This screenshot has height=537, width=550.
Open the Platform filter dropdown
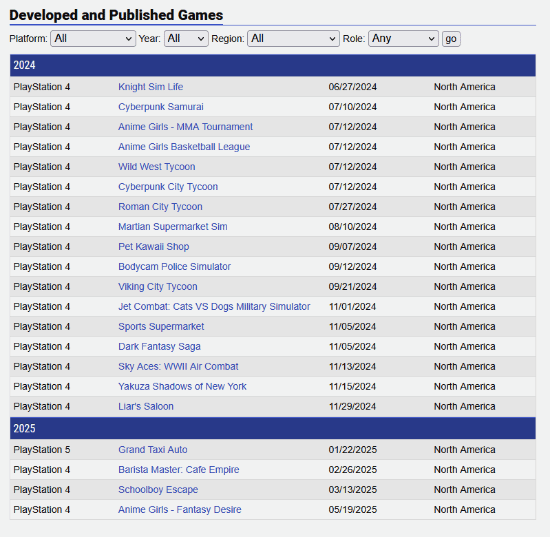pyautogui.click(x=93, y=39)
